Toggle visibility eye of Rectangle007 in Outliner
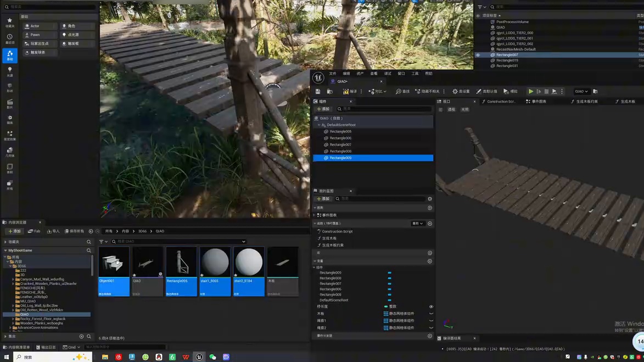Screen dimensions: 644x362 click(478, 55)
